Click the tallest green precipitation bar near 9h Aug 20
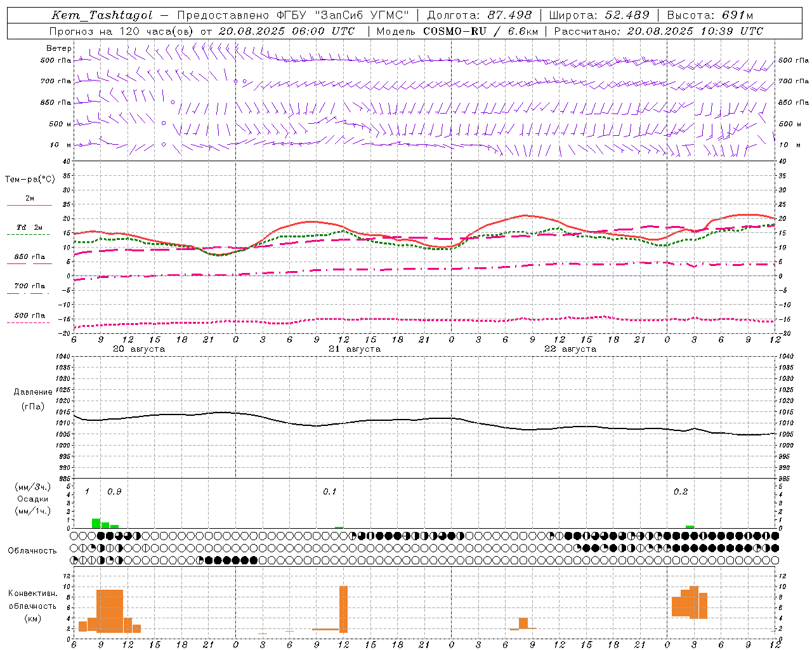Screen dimensions: 812x650 96,523
